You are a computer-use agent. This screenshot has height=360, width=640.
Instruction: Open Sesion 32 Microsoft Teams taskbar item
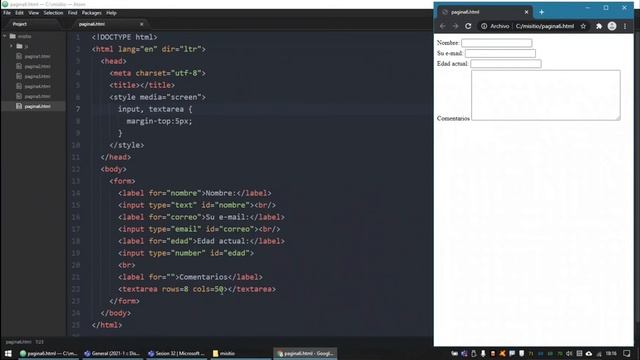click(x=176, y=353)
